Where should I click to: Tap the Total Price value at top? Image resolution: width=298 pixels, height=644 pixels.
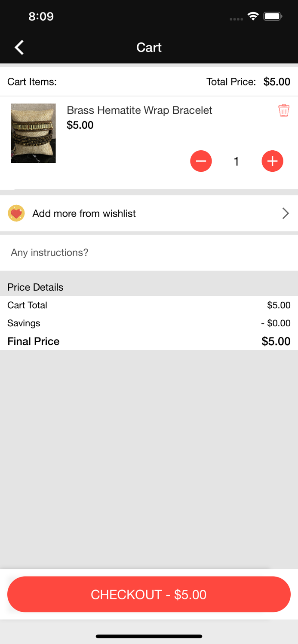(x=276, y=82)
